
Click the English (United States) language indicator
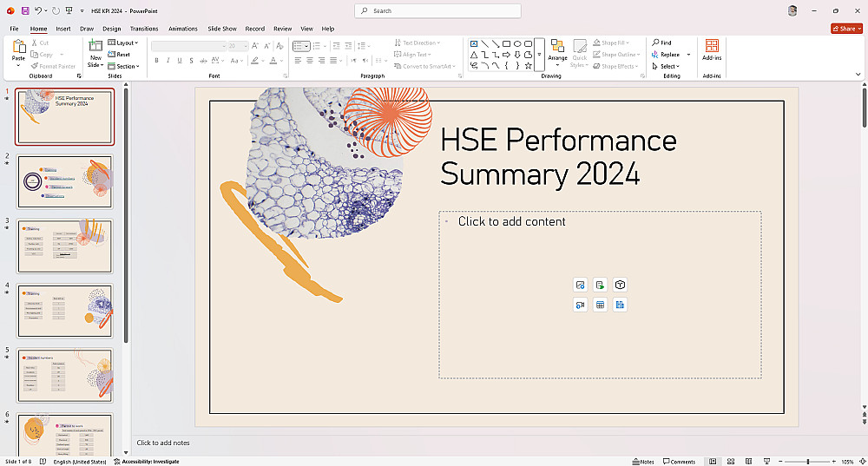click(80, 462)
